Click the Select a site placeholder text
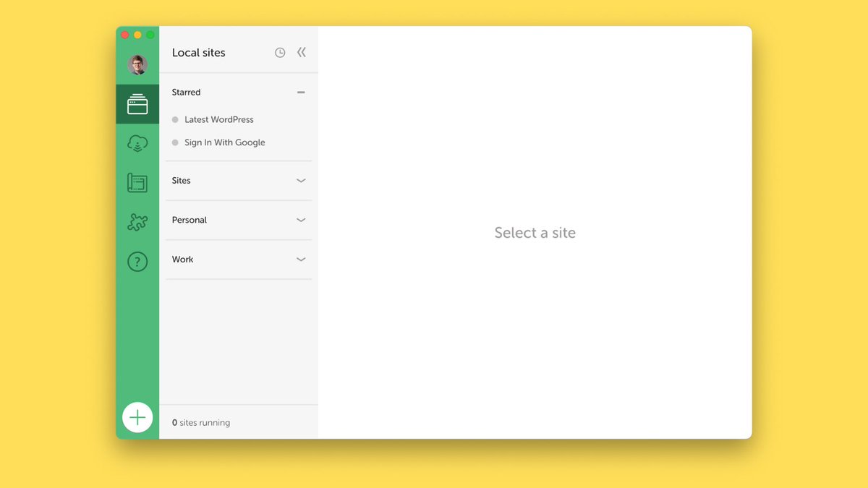The height and width of the screenshot is (488, 868). pos(535,233)
